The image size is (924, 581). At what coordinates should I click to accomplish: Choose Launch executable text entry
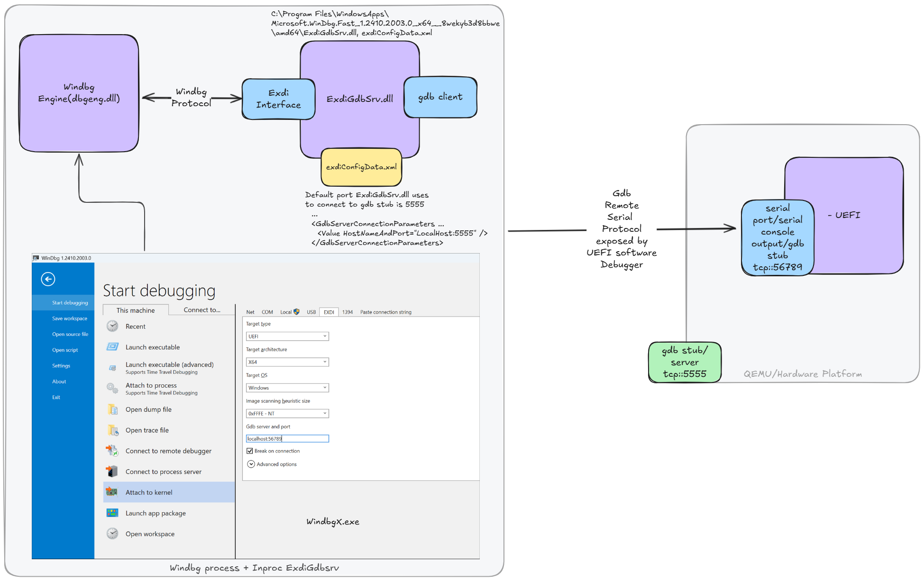[153, 347]
